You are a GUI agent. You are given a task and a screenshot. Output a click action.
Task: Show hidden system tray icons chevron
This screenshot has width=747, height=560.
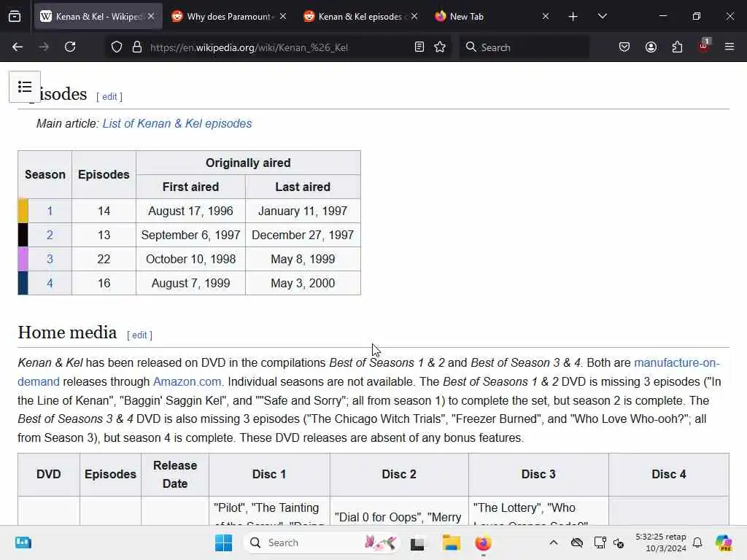[554, 542]
